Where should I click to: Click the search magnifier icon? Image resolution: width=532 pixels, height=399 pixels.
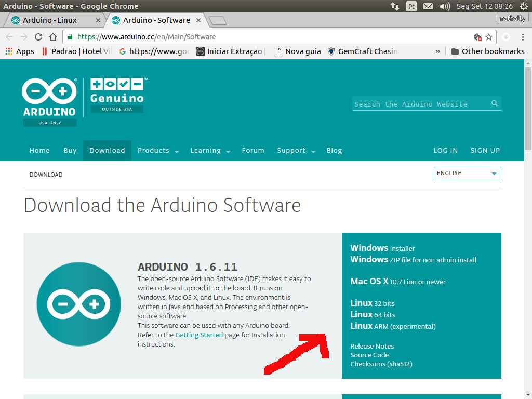point(494,103)
